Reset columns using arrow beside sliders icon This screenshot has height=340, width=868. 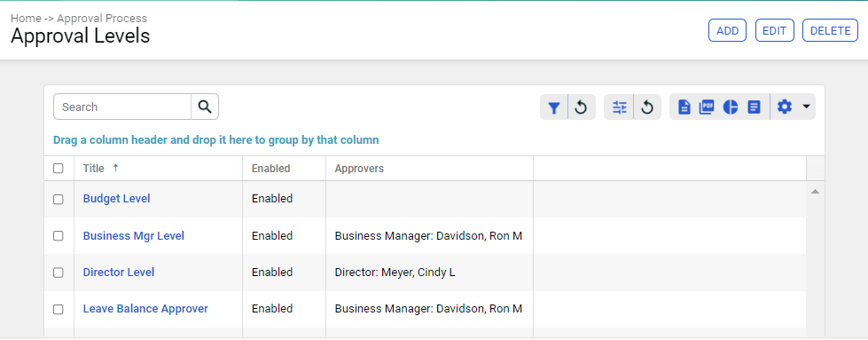(647, 107)
